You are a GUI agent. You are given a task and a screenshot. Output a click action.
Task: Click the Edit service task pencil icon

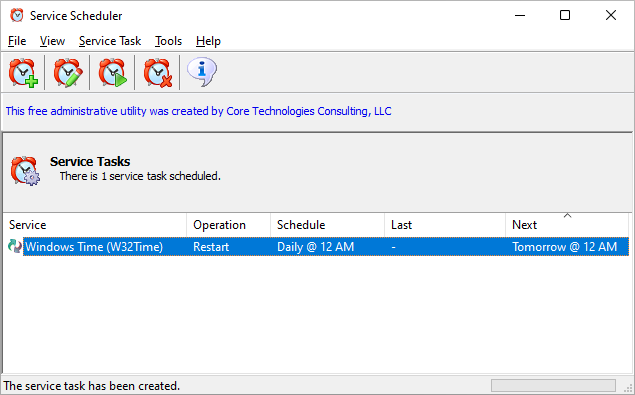coord(68,73)
